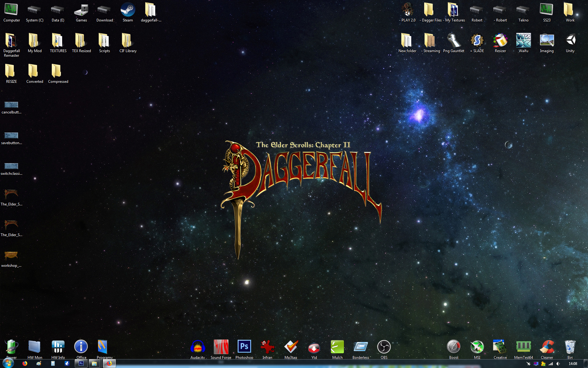Open the CIF Library folder

pyautogui.click(x=128, y=44)
